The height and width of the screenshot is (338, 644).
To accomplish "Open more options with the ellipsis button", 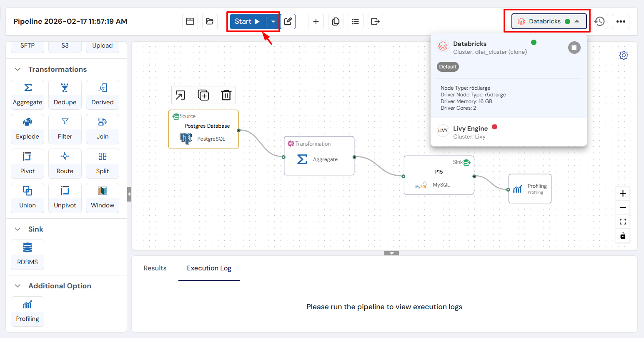I will coord(621,21).
